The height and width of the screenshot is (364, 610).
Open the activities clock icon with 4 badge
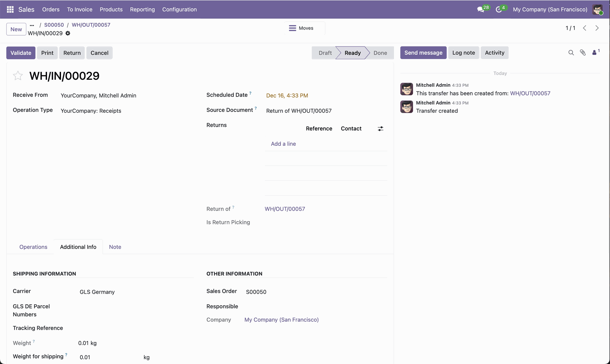click(x=499, y=10)
